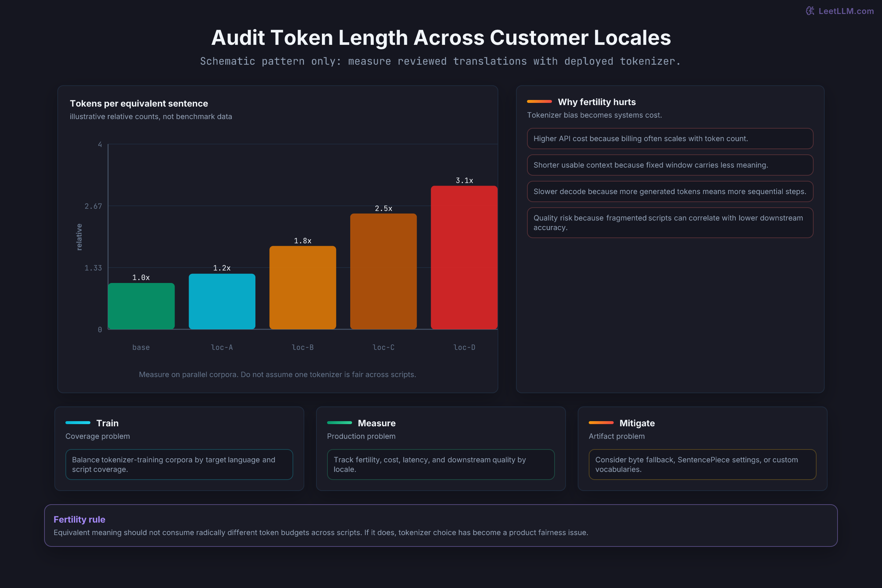The height and width of the screenshot is (588, 882).
Task: Select the 'Quality risk' box
Action: pyautogui.click(x=670, y=223)
